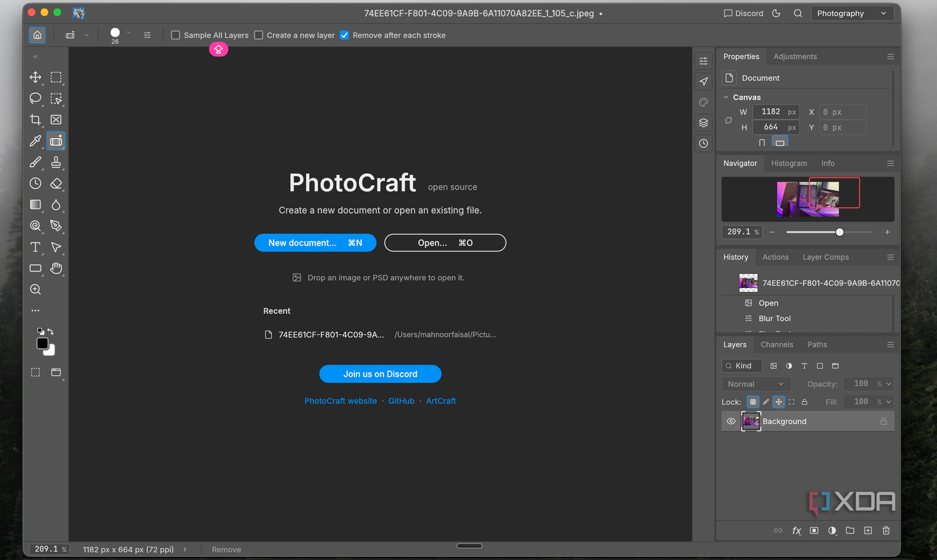This screenshot has height=560, width=937.
Task: Open the brush size preset picker arrow
Action: tap(129, 33)
